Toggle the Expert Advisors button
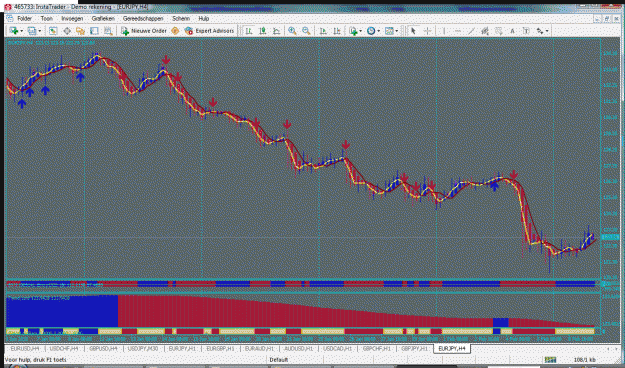This screenshot has height=368, width=625. tap(210, 31)
